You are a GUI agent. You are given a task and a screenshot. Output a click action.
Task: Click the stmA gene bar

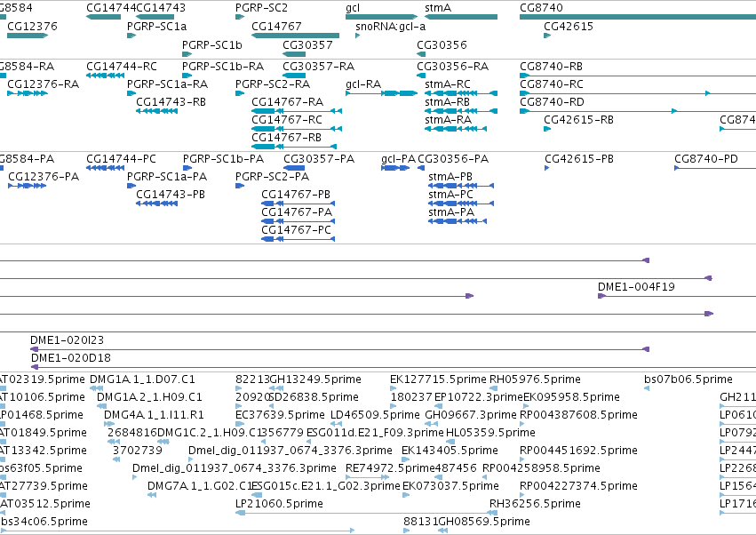[x=461, y=17]
